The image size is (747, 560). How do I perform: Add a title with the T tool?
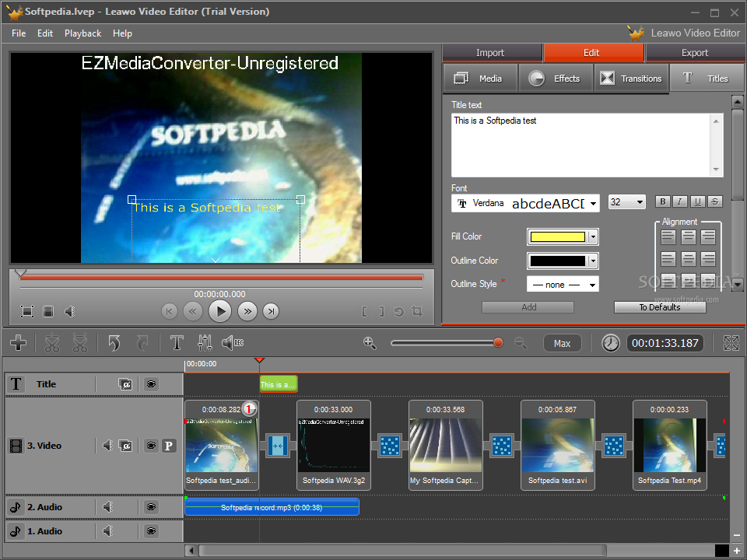[x=177, y=343]
